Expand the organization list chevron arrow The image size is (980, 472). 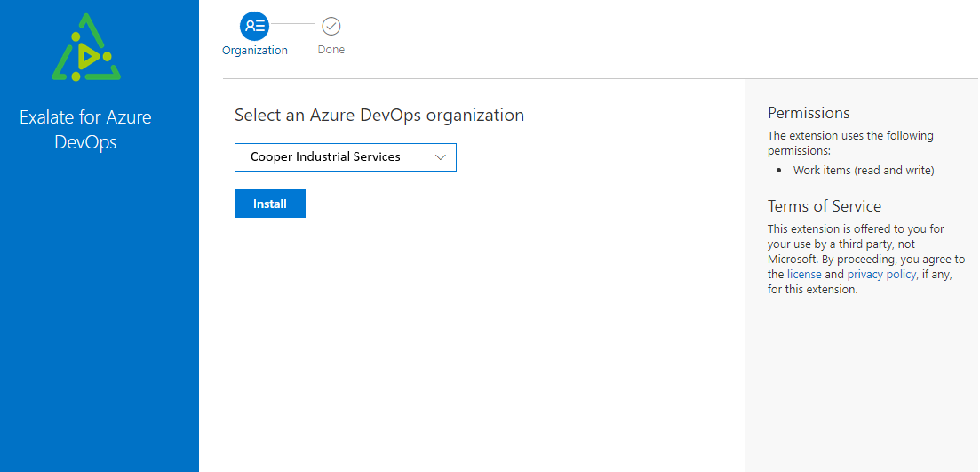pyautogui.click(x=440, y=157)
